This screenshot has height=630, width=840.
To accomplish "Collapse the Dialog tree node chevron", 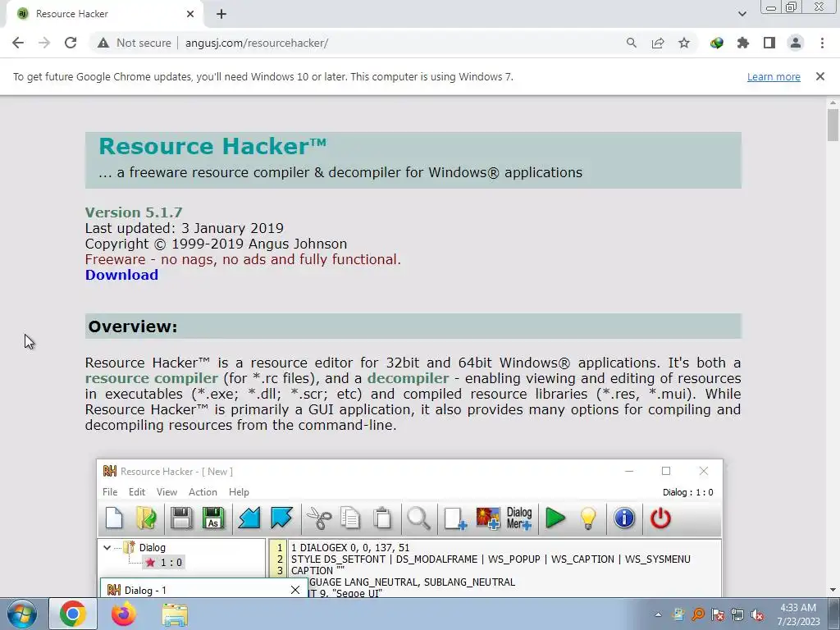I will pyautogui.click(x=107, y=547).
